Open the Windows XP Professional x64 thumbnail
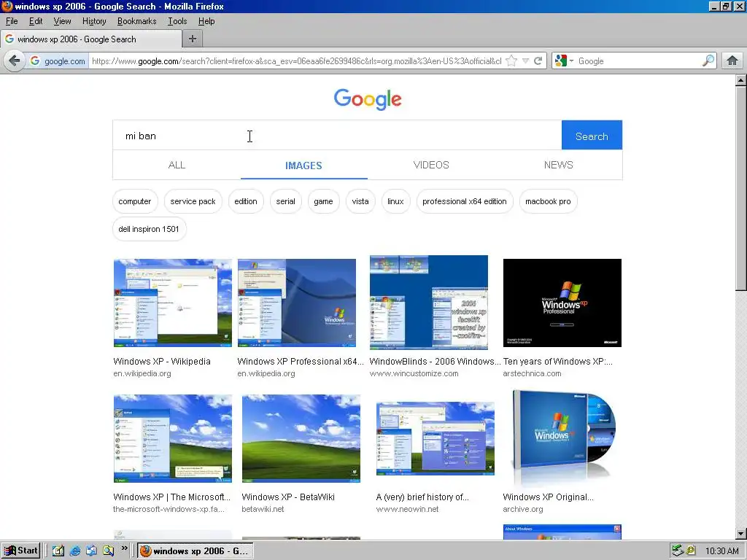The height and width of the screenshot is (560, 747). 297,303
